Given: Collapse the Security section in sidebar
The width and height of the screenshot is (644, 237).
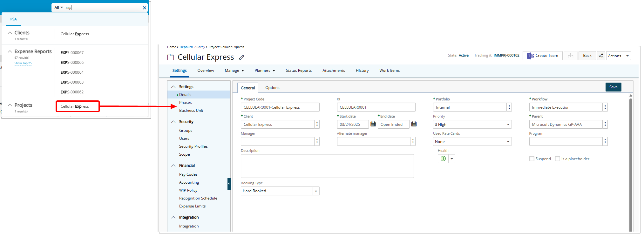Looking at the screenshot, I should click(173, 122).
